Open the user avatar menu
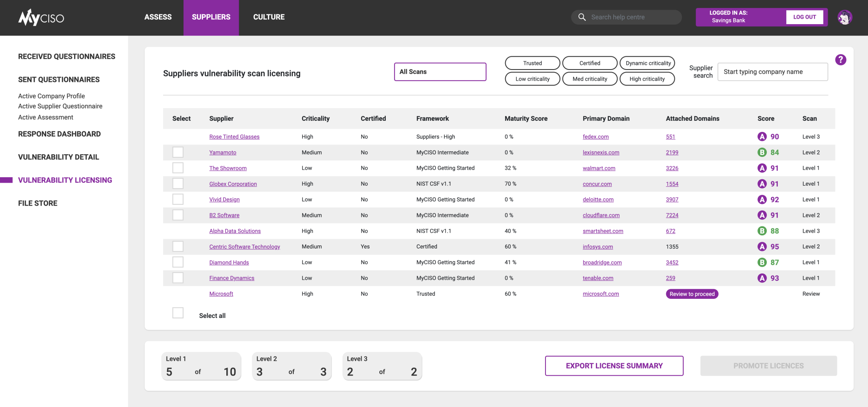Screen dimensions: 868x407 [x=844, y=17]
